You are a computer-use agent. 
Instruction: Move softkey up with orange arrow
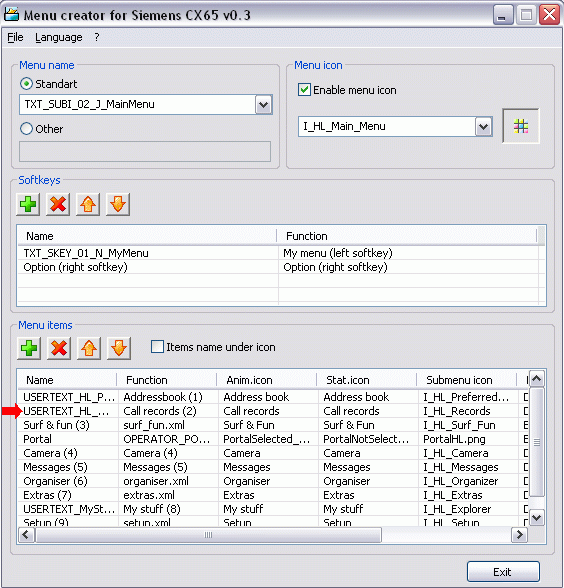88,205
